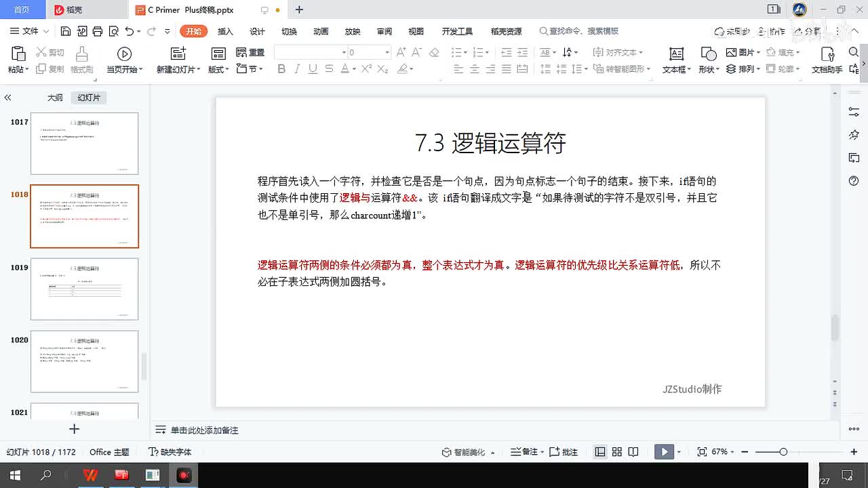This screenshot has height=488, width=868.
Task: Decrease indent level icon
Action: point(506,52)
